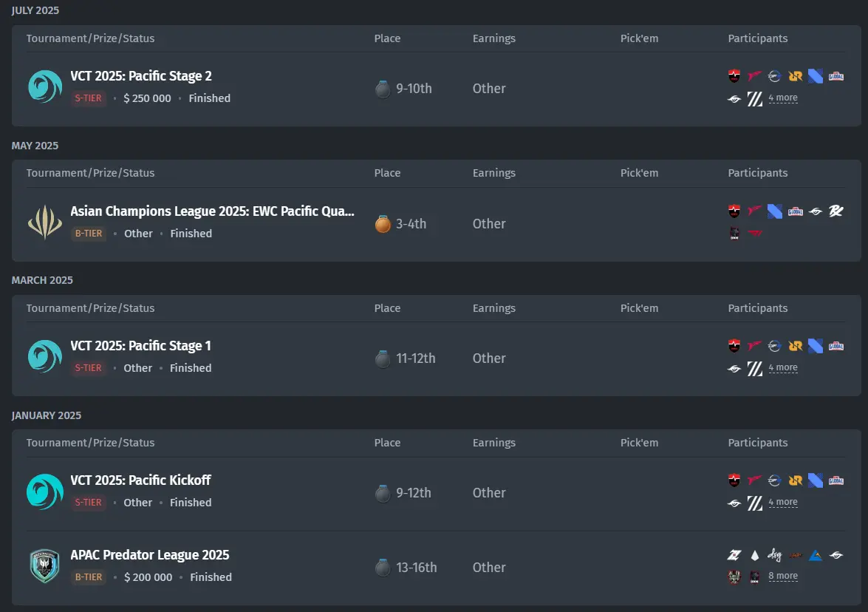Click the S-TIER badge under Pacific Stage 2
This screenshot has height=612, width=868.
(x=89, y=98)
